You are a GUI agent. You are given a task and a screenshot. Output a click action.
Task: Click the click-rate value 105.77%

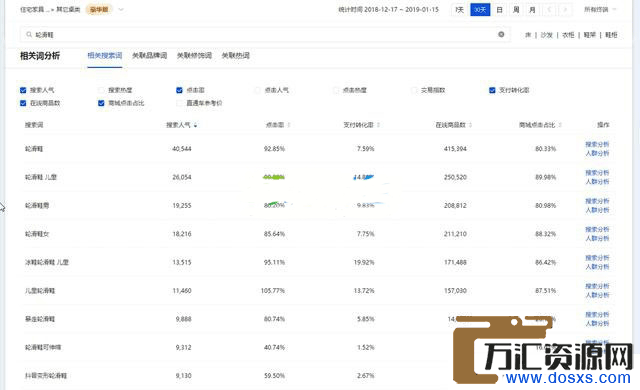pyautogui.click(x=273, y=290)
